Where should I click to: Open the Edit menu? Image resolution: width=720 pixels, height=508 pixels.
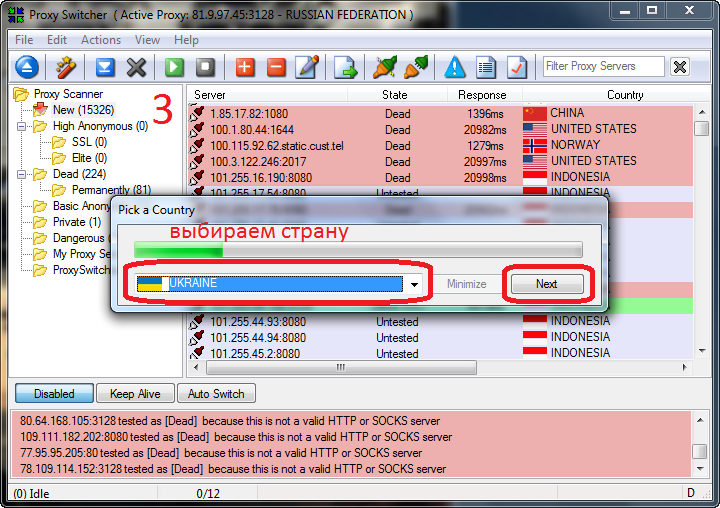tap(57, 40)
